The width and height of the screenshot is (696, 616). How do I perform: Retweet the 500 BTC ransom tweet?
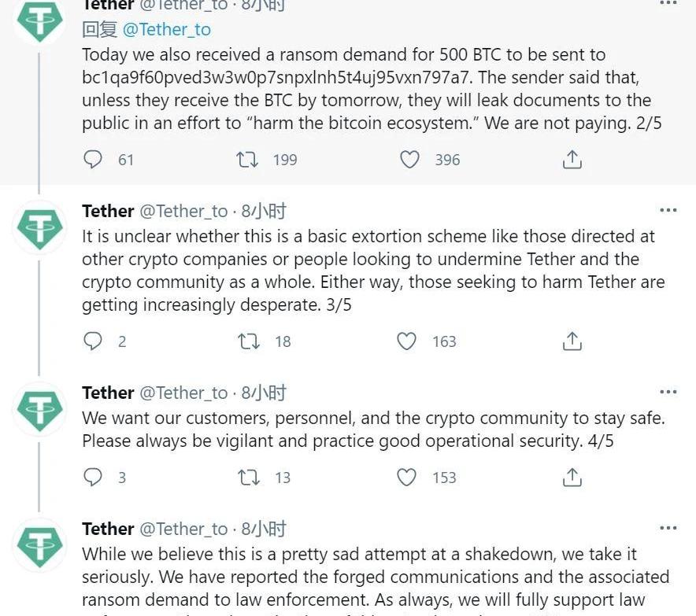click(247, 160)
